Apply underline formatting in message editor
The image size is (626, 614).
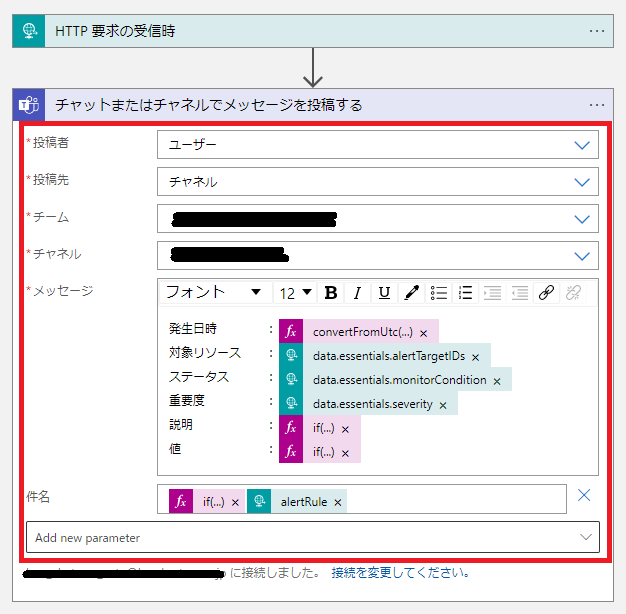(384, 293)
